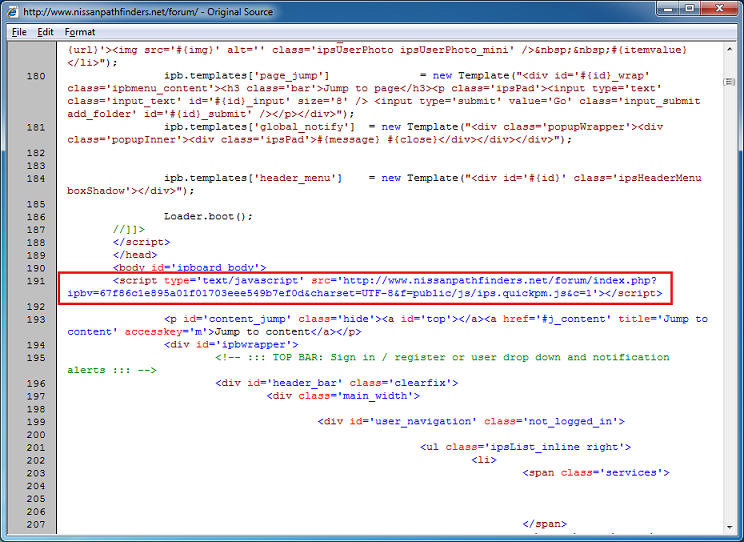This screenshot has width=744, height=542.
Task: Click line number 181 in gutter
Action: 36,127
